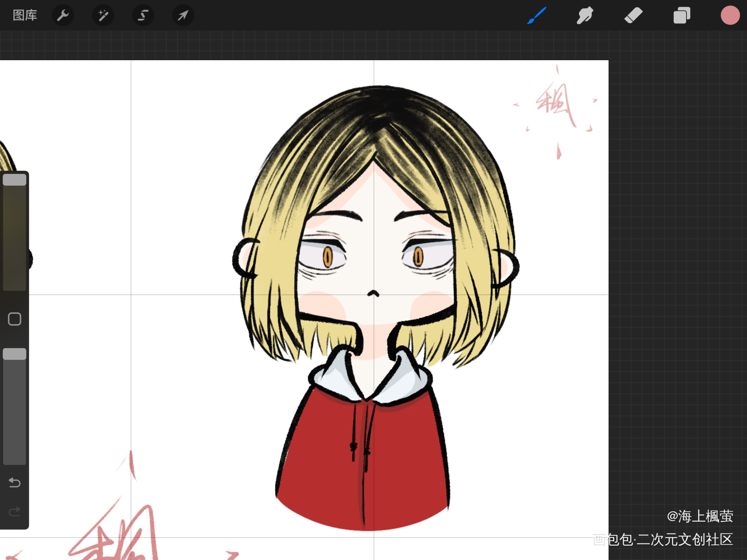
Task: Select the Brush paint tool
Action: [537, 15]
